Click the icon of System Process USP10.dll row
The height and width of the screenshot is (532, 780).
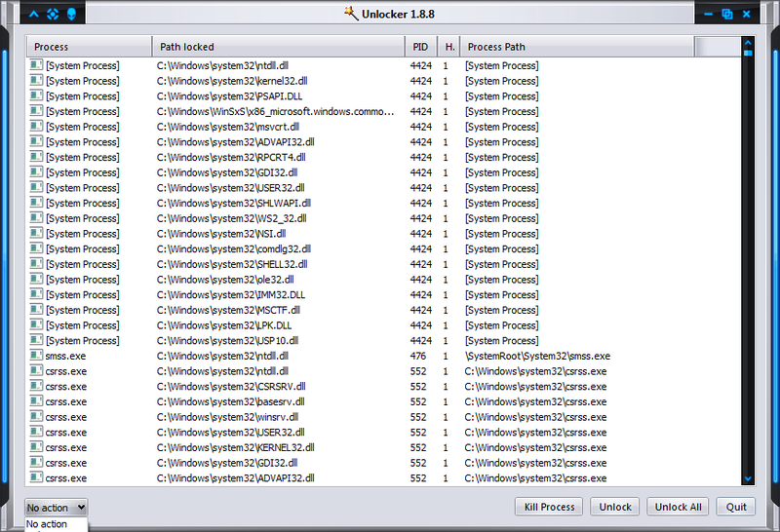[36, 341]
